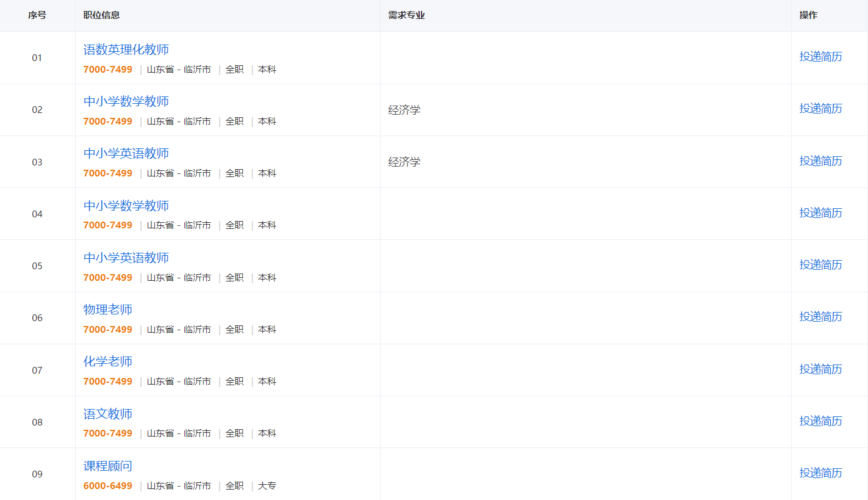Click the 职位信息 column header
Image resolution: width=868 pixels, height=500 pixels.
pos(102,15)
